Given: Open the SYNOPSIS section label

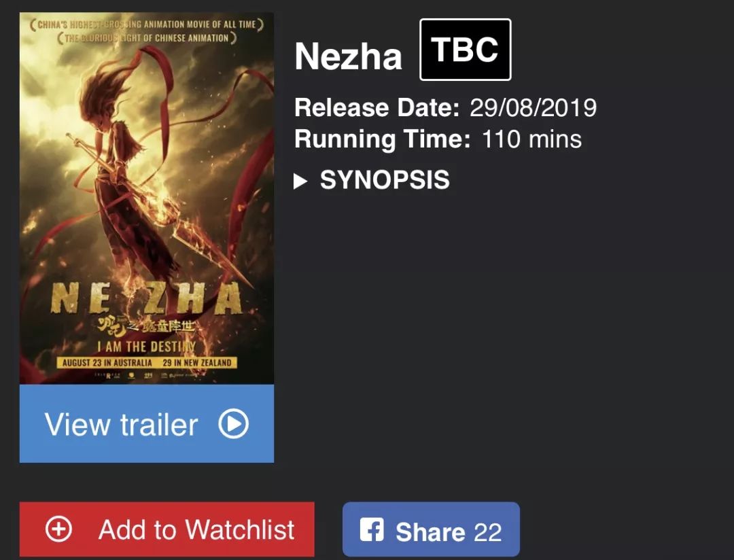Looking at the screenshot, I should coord(385,180).
